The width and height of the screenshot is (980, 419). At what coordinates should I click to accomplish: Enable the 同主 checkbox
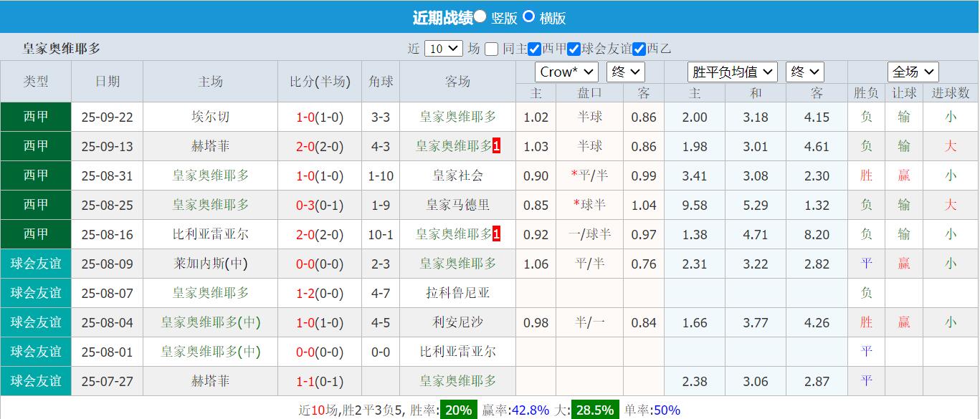click(490, 49)
